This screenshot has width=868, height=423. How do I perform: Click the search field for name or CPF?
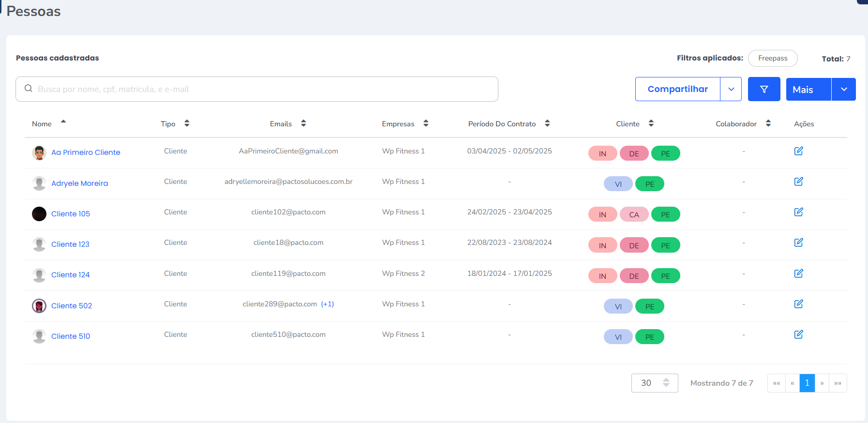tap(256, 89)
